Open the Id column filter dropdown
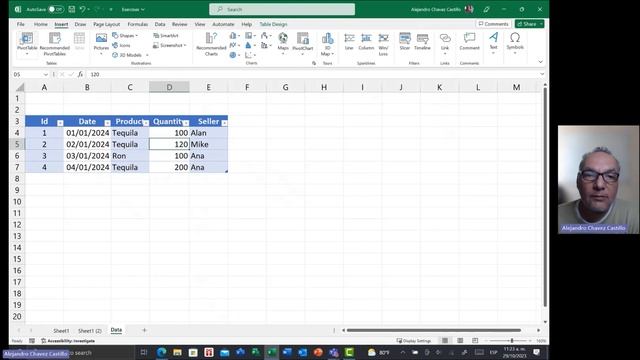The width and height of the screenshot is (640, 360). click(60, 123)
